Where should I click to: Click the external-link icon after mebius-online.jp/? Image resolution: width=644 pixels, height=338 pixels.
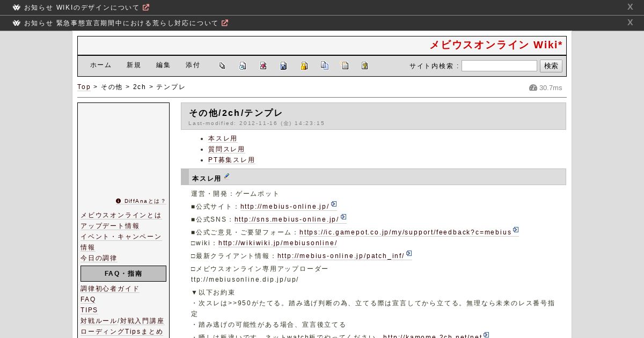coord(334,204)
